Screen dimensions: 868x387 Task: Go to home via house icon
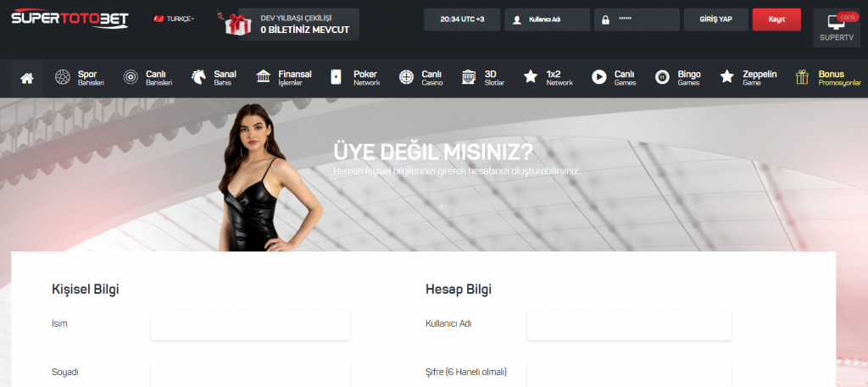tap(26, 78)
